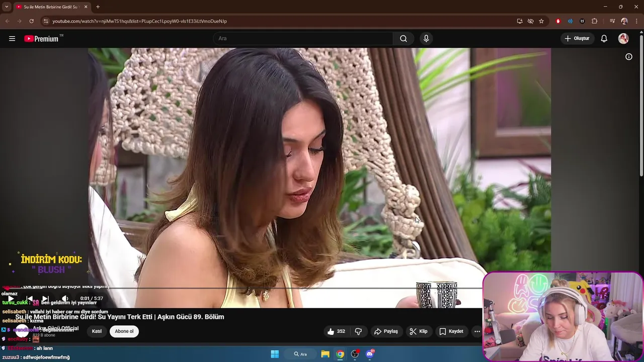Open Chrome three-dot menu
This screenshot has width=644, height=362.
click(637, 21)
